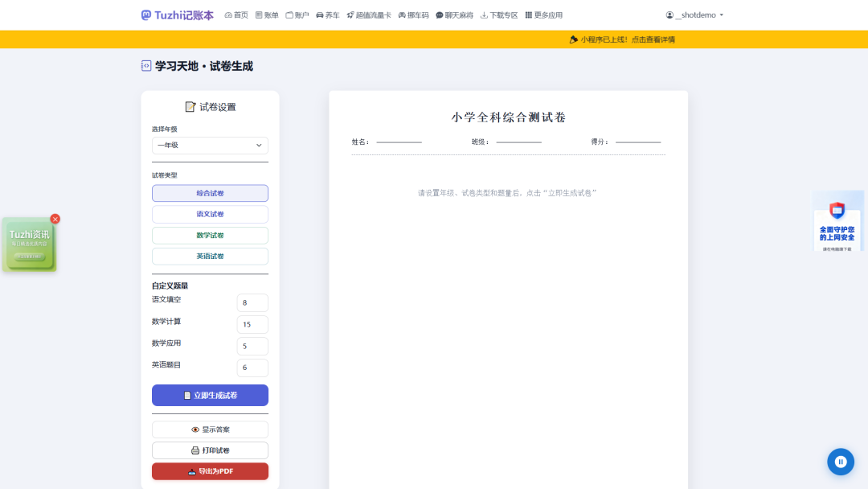The image size is (868, 489).
Task: Open the 下载专区 navigation item
Action: tap(499, 15)
